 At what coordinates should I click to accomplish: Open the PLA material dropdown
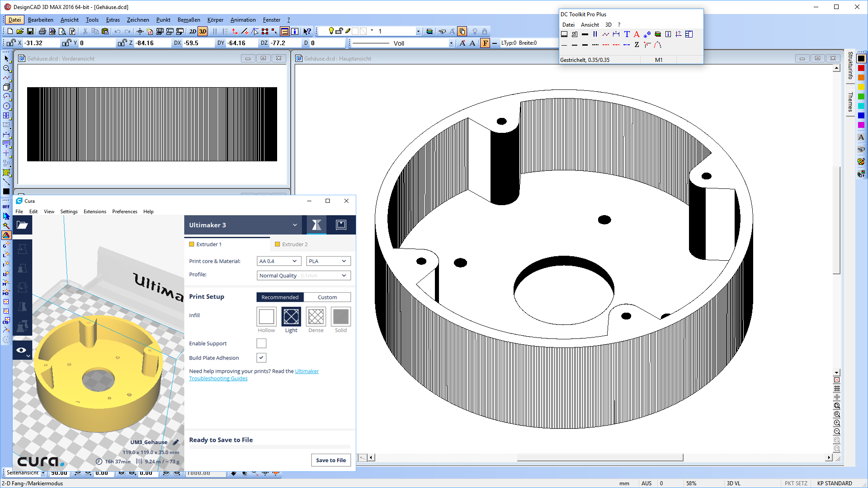click(x=328, y=261)
